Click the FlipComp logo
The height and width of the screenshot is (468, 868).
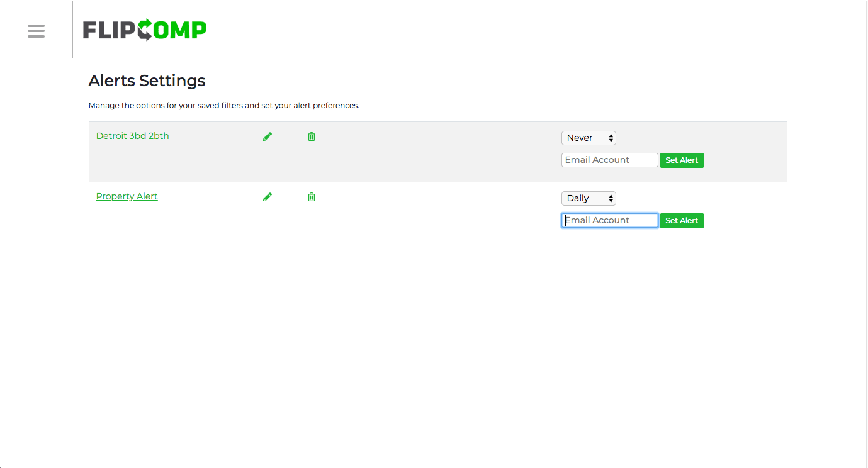144,30
